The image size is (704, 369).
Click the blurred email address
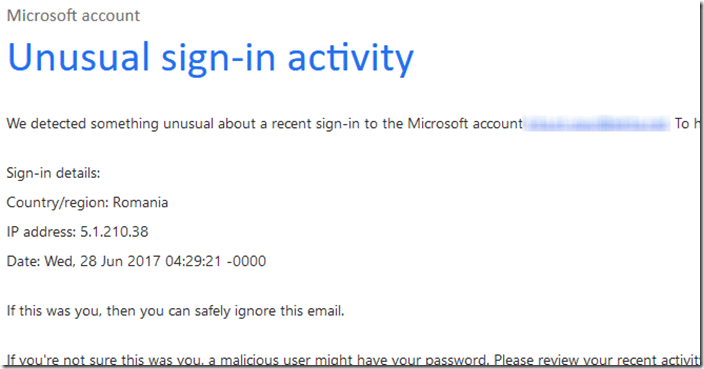(x=598, y=123)
